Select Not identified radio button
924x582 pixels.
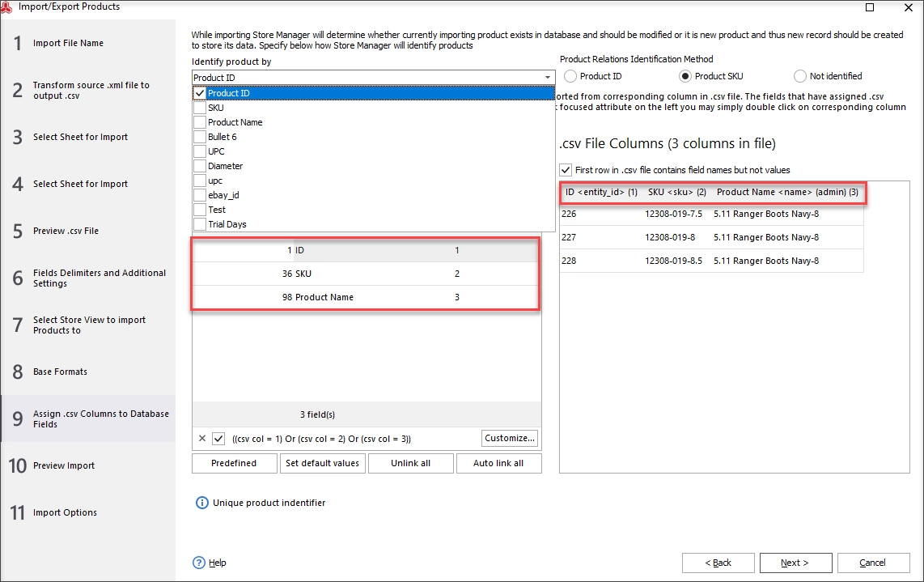click(799, 76)
